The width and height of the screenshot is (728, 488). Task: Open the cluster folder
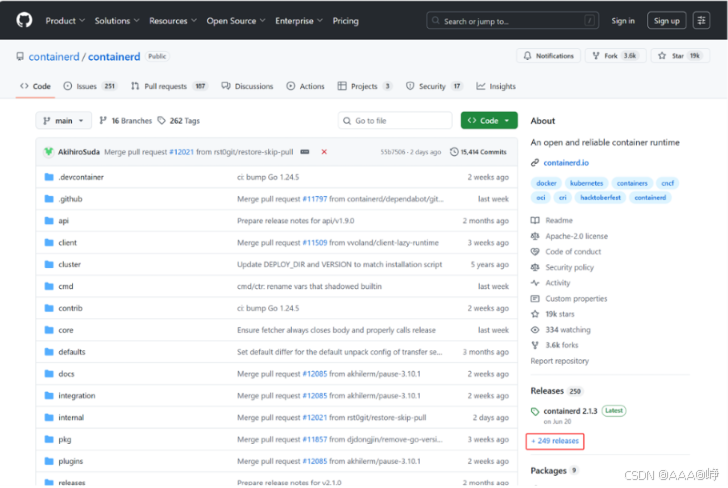[x=70, y=264]
